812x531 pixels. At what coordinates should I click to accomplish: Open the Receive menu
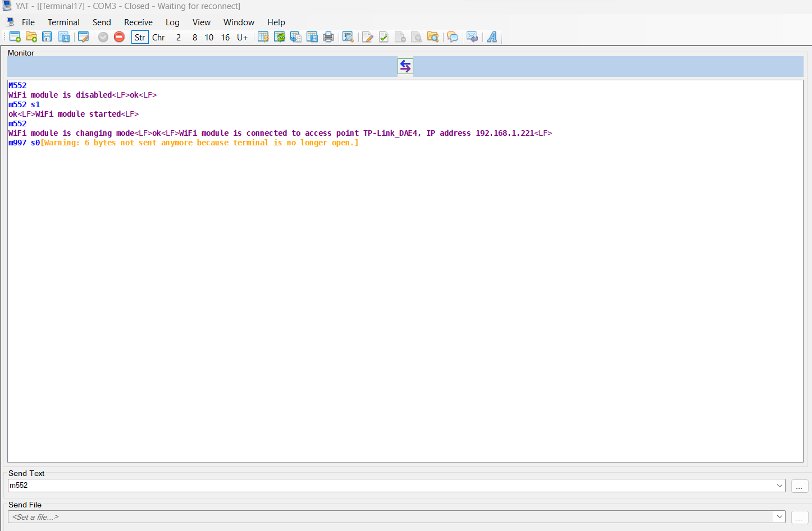138,22
